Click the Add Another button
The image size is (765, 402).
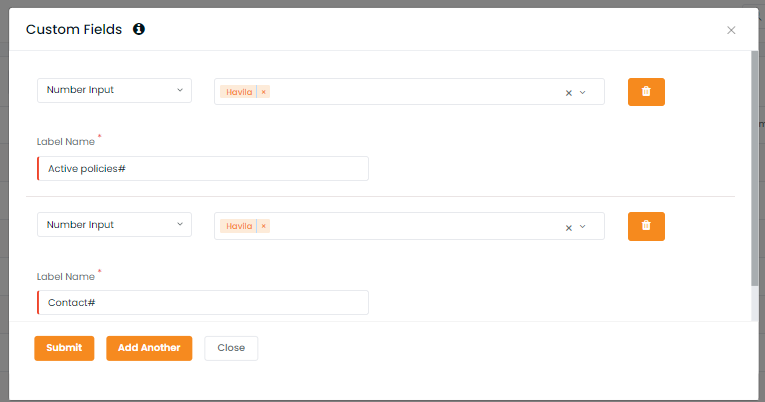[x=149, y=348]
